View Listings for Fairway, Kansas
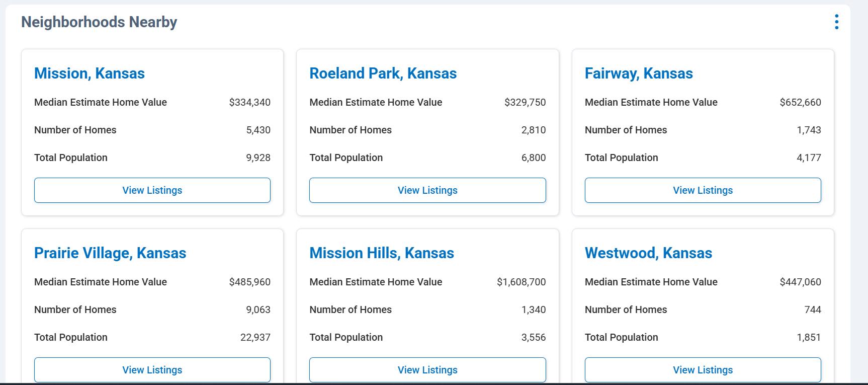This screenshot has width=868, height=385. click(703, 190)
